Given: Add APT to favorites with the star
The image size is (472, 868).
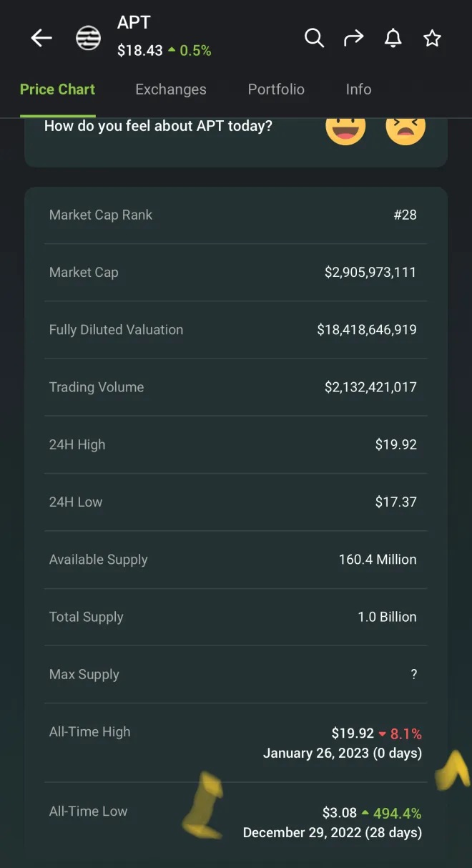Looking at the screenshot, I should pyautogui.click(x=432, y=38).
